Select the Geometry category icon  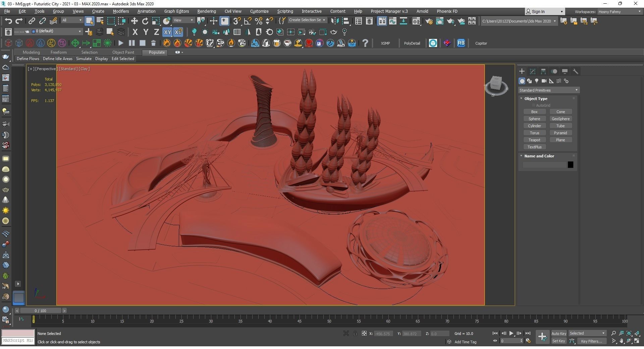coord(522,81)
